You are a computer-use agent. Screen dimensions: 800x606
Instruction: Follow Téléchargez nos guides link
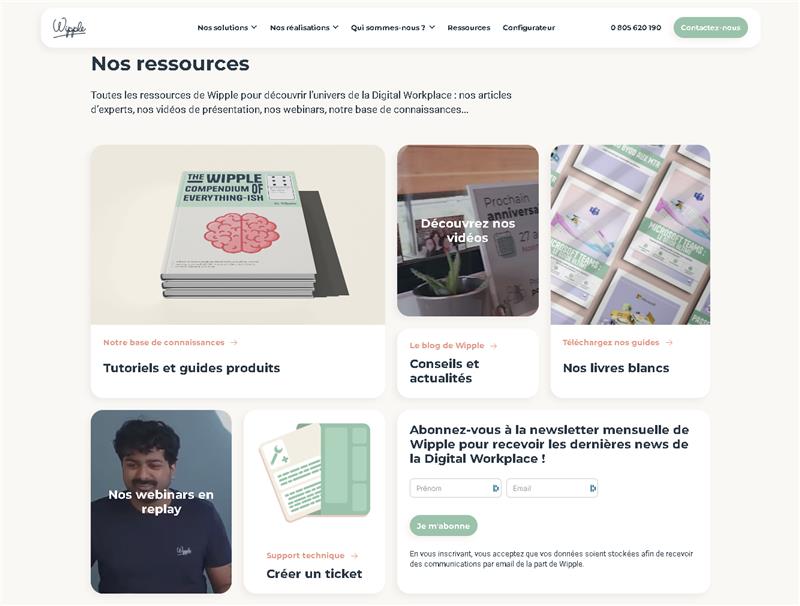(x=611, y=342)
